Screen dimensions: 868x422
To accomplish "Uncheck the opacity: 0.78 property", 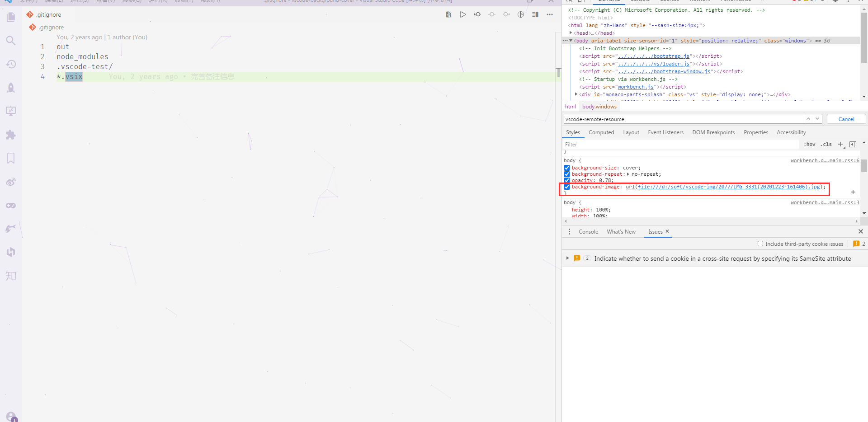I will 566,180.
